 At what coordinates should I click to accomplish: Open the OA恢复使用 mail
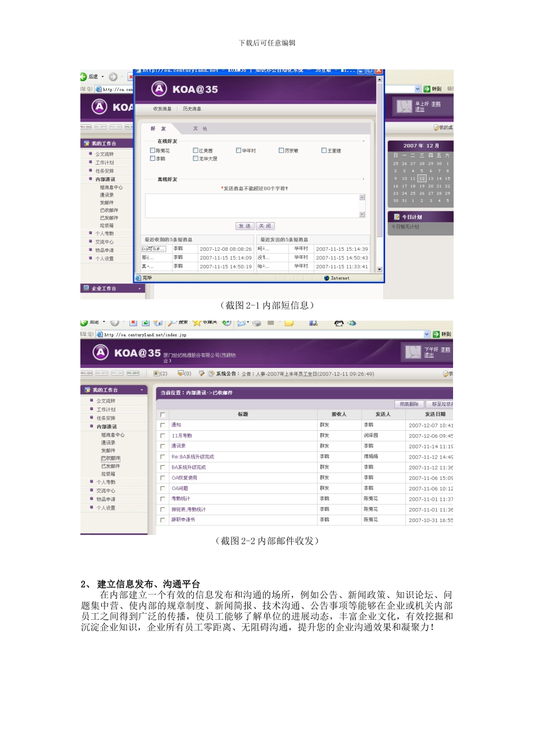click(x=184, y=478)
